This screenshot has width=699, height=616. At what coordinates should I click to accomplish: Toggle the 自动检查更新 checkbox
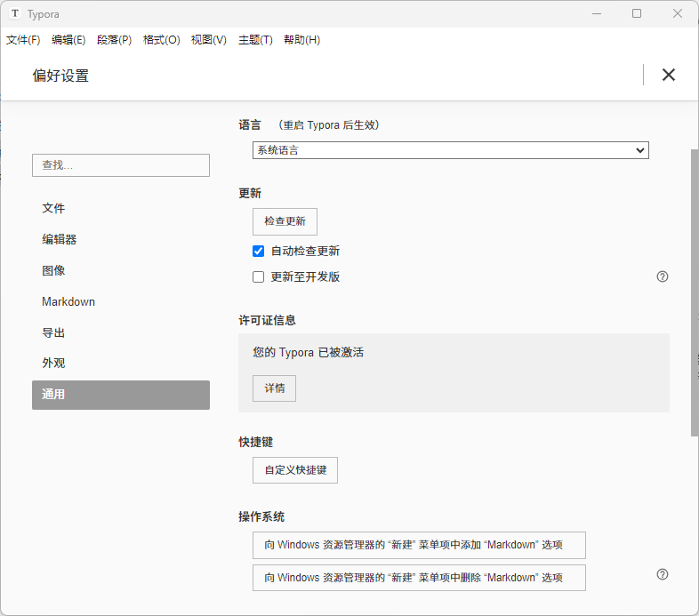259,252
